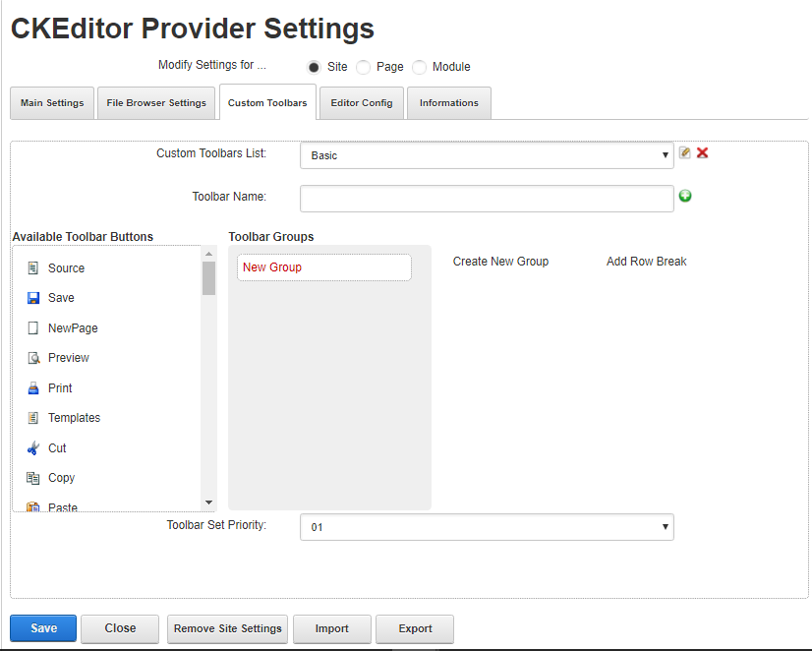Switch to the Main Settings tab

point(52,103)
